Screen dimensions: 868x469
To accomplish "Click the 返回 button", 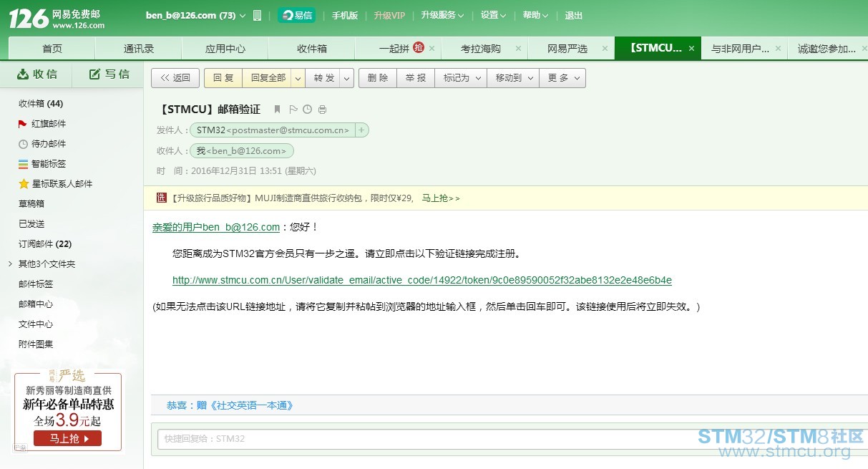I will pyautogui.click(x=175, y=78).
